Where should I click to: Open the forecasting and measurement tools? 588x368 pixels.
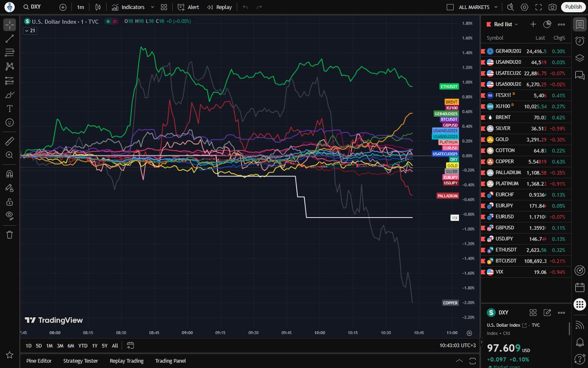click(x=10, y=80)
